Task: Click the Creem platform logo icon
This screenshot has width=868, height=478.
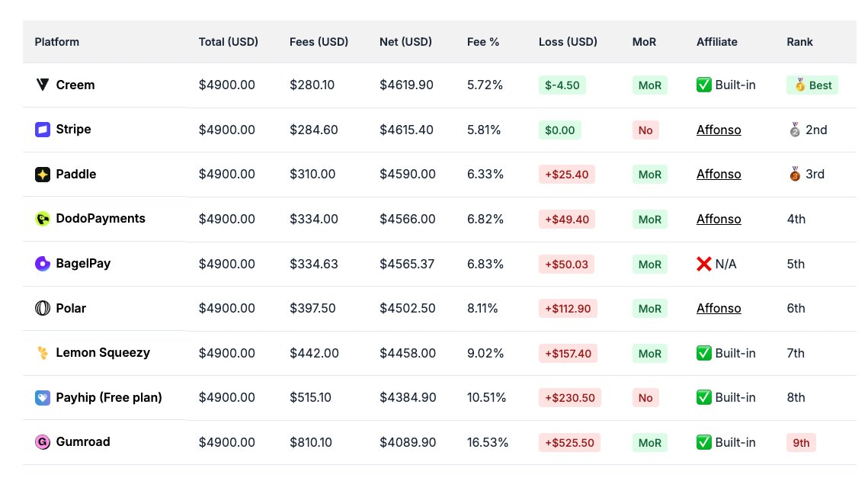Action: [42, 85]
